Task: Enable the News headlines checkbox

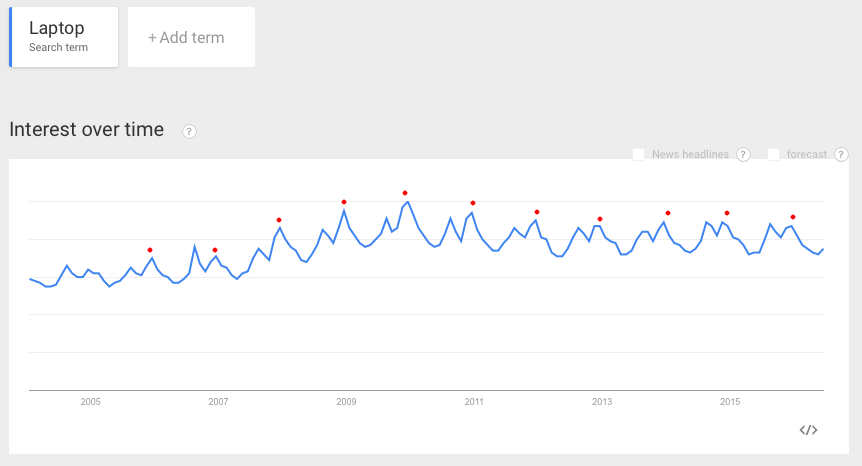Action: (638, 155)
